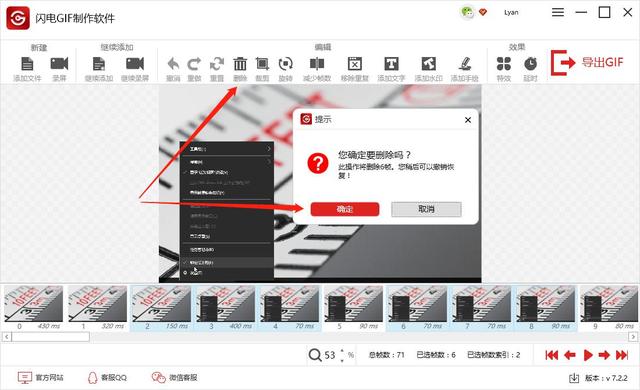Viewport: 640px width, 390px height.
Task: Click the 已选帧数: 6 status text
Action: (436, 355)
